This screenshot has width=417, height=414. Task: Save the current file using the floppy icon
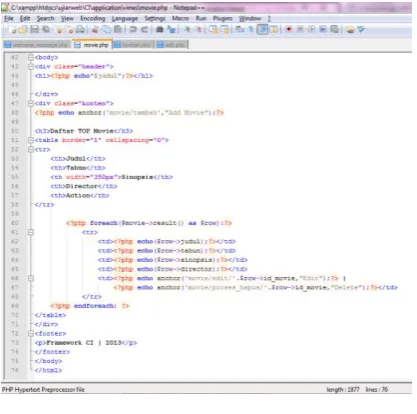(x=35, y=30)
